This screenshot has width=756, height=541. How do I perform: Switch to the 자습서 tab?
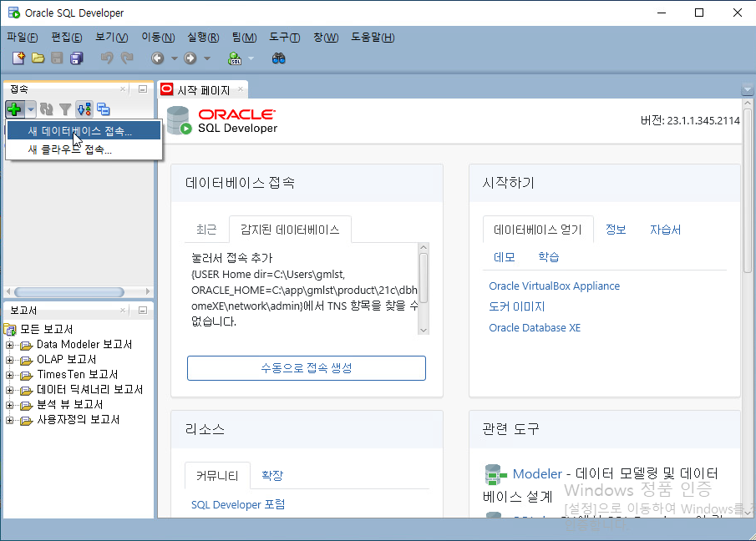coord(665,230)
